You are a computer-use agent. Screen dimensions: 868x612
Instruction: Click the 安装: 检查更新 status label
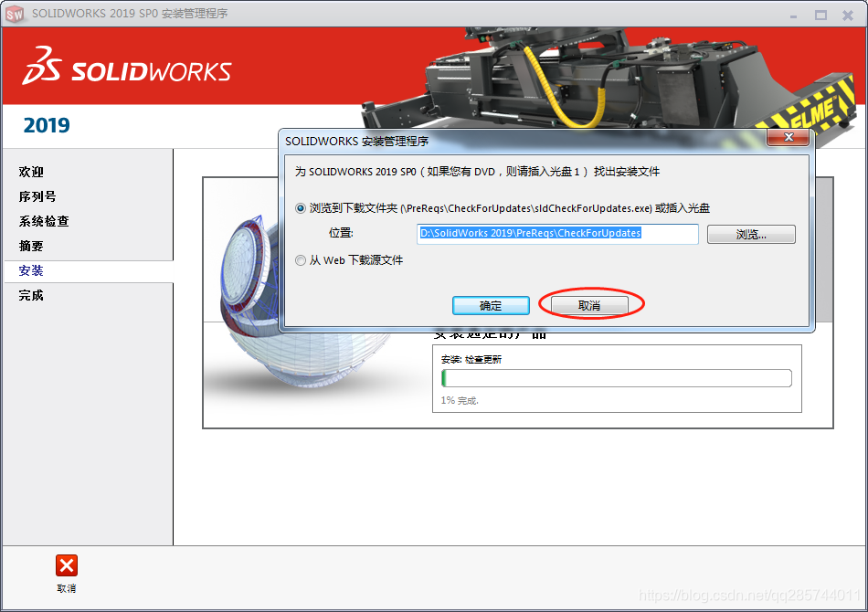tap(471, 360)
